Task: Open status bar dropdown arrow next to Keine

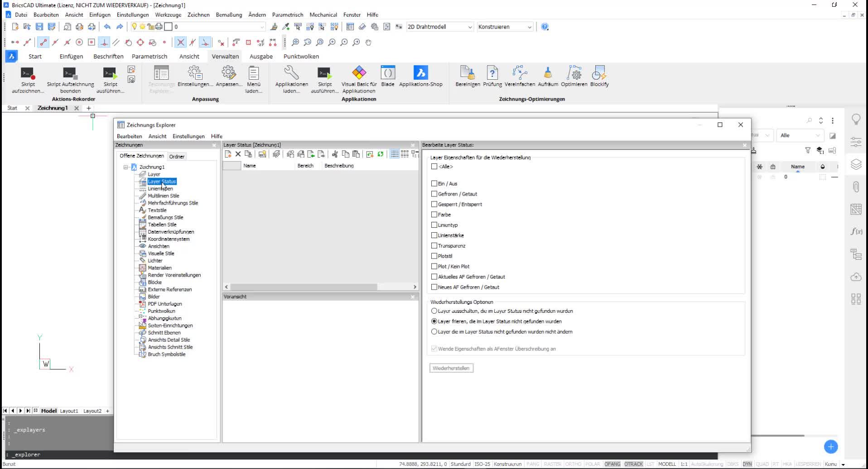Action: coord(843,464)
